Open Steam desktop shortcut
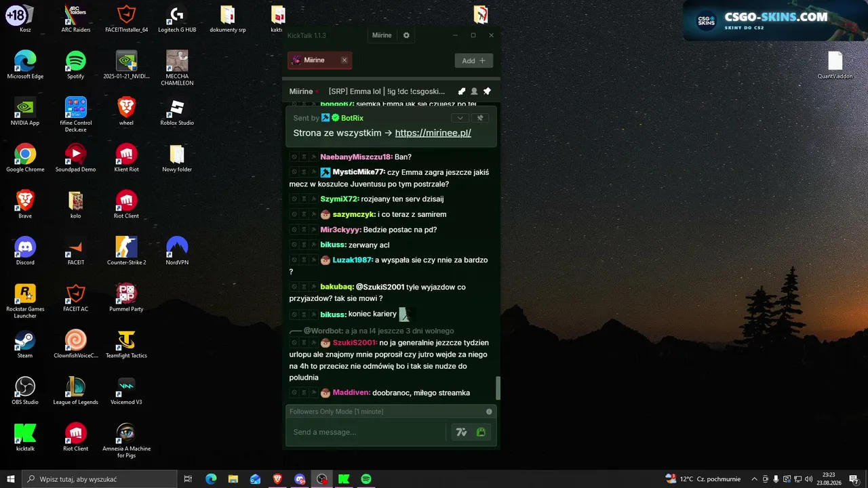868x488 pixels. 25,344
